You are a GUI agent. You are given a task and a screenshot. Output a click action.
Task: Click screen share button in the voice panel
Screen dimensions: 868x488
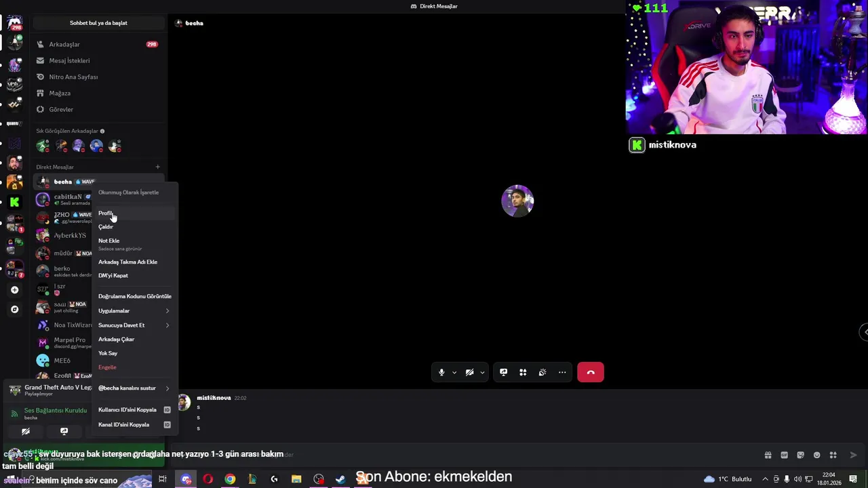click(64, 431)
